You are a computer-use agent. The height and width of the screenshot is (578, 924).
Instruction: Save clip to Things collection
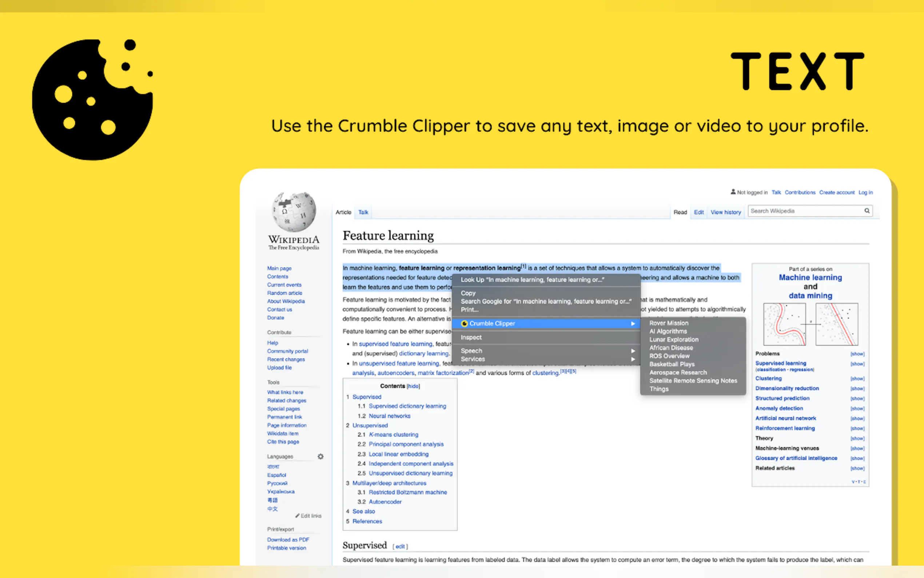pos(659,389)
